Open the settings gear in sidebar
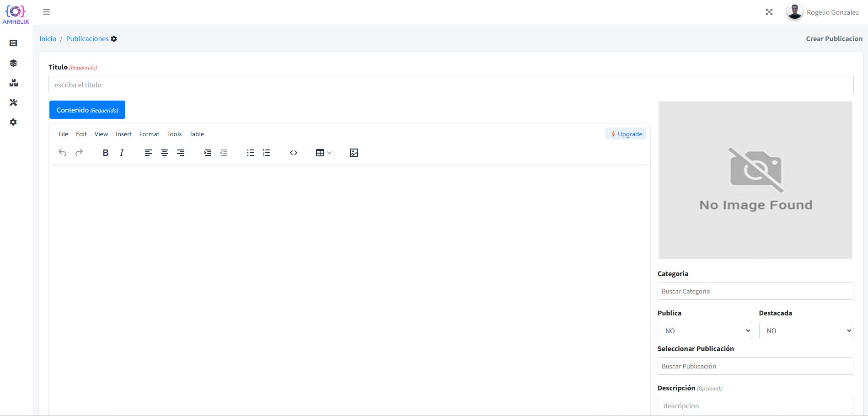The image size is (868, 416). coord(13,122)
